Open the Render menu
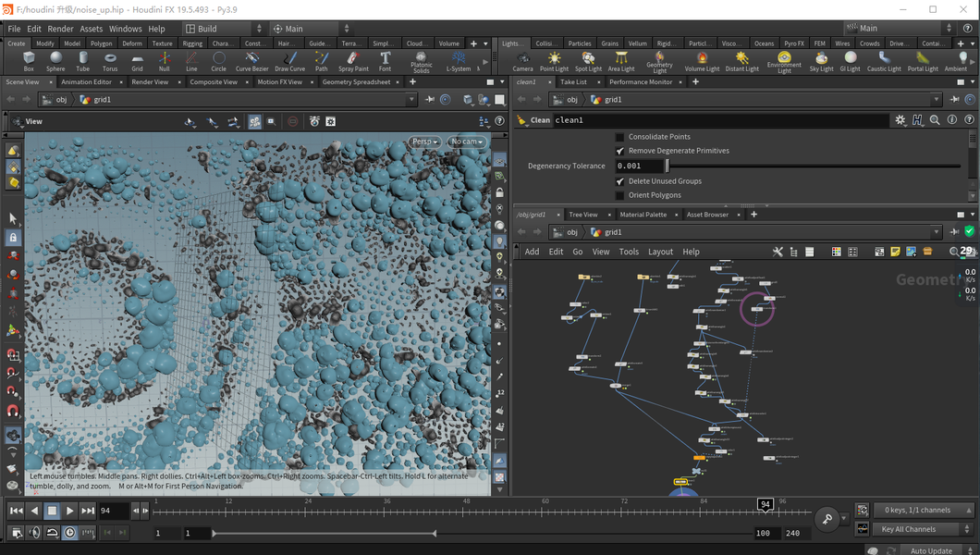980x555 pixels. (61, 29)
